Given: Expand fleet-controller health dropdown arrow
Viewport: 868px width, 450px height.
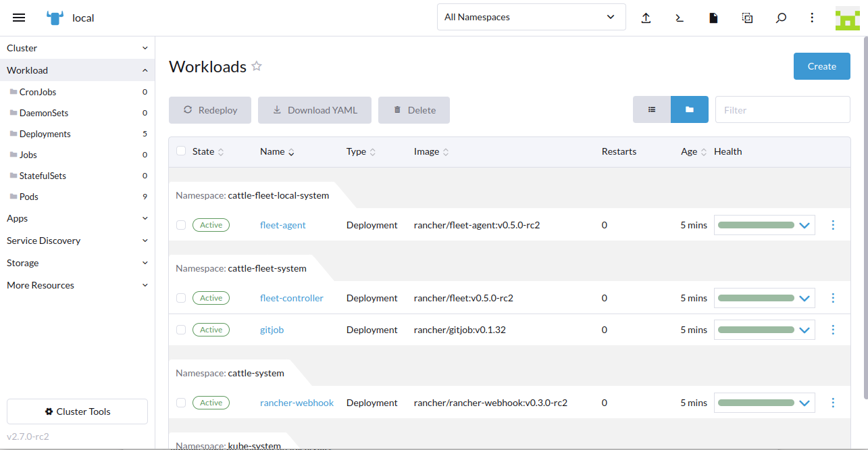Looking at the screenshot, I should [x=804, y=298].
